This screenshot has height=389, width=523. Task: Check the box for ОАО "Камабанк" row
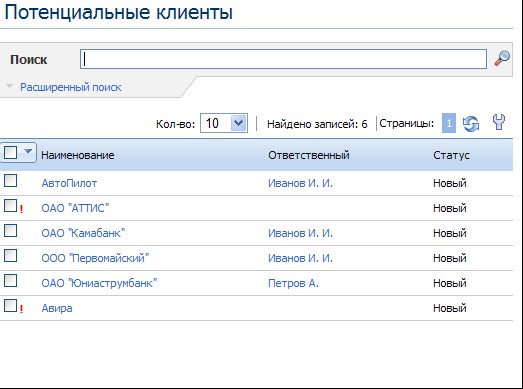coord(10,231)
